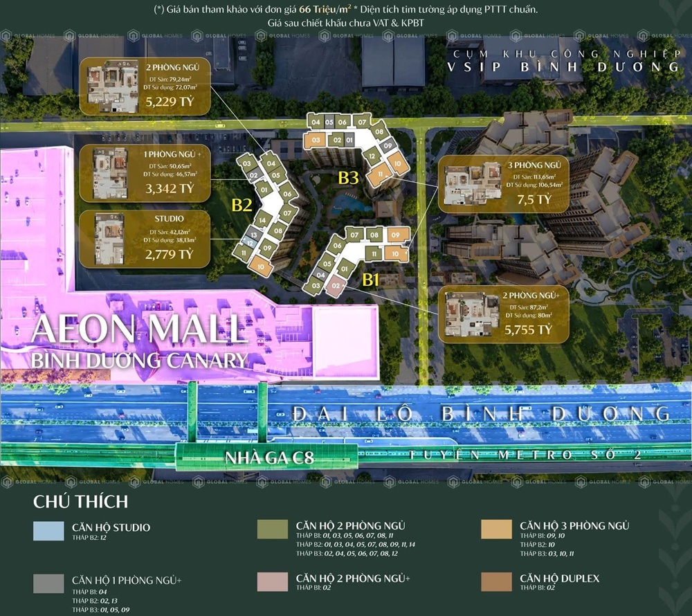
Task: Click the yellow B1 tower label
Action: 371,280
